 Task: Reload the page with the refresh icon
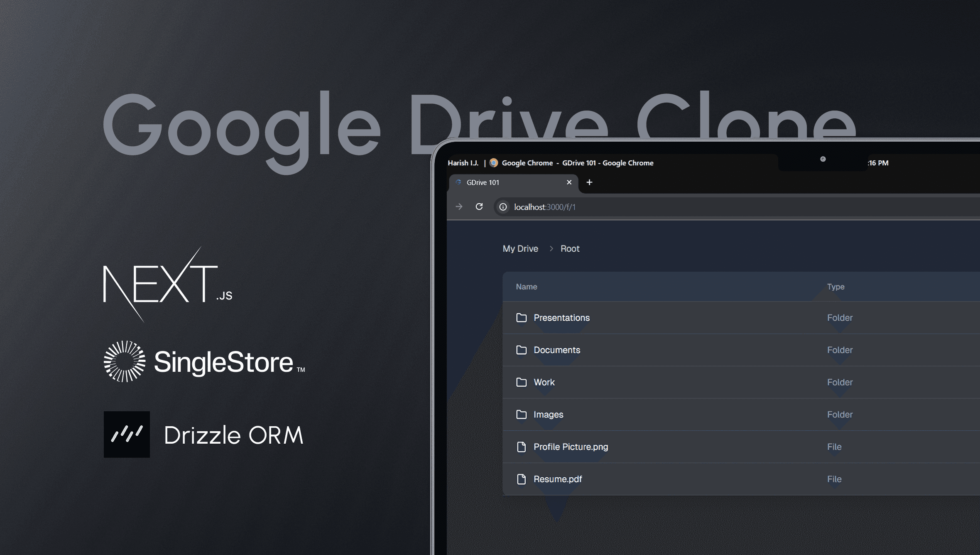pyautogui.click(x=480, y=207)
